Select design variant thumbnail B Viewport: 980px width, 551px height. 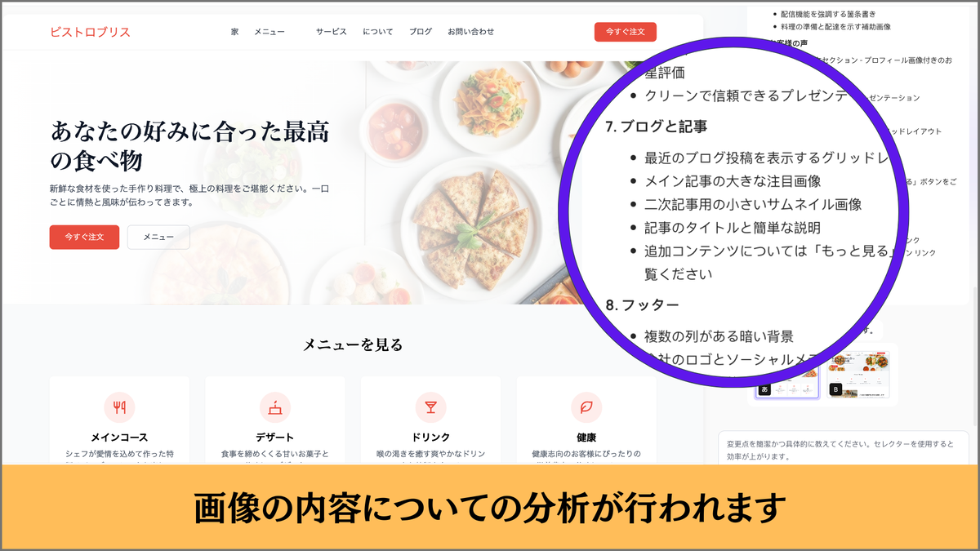860,374
